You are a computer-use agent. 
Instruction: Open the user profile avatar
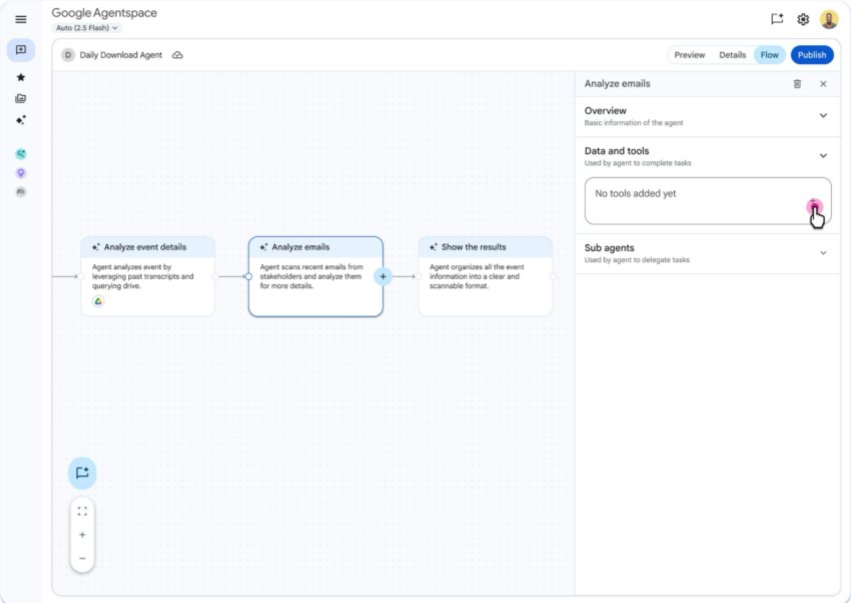click(829, 20)
